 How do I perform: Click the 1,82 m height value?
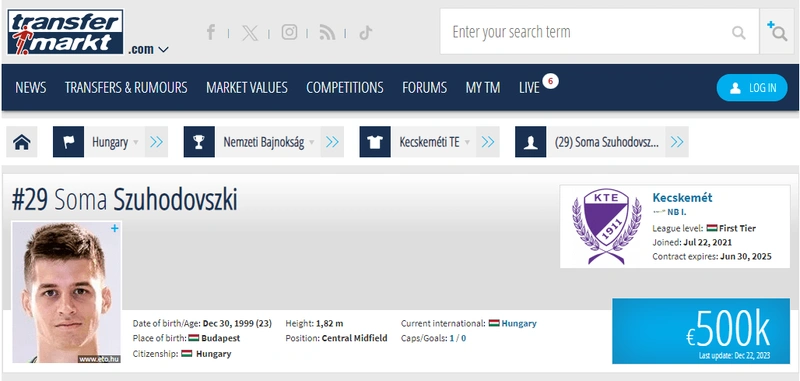pos(330,323)
